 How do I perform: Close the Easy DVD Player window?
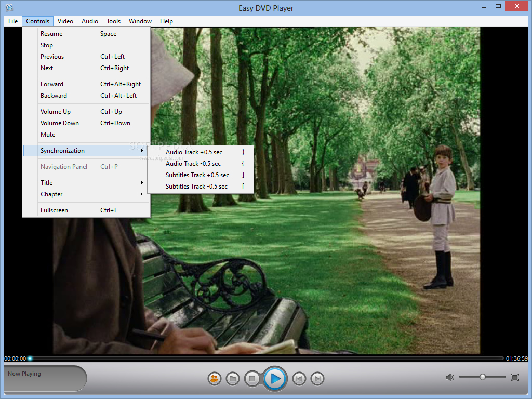tap(517, 6)
